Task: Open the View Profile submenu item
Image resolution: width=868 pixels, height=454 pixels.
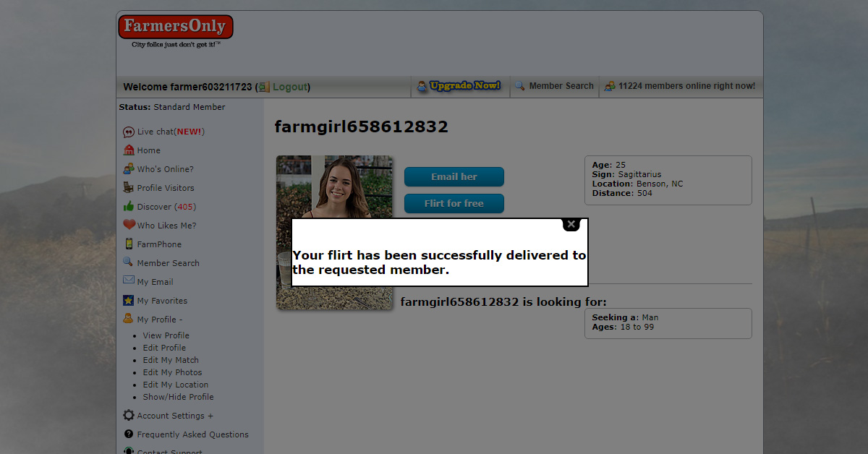Action: pyautogui.click(x=166, y=335)
